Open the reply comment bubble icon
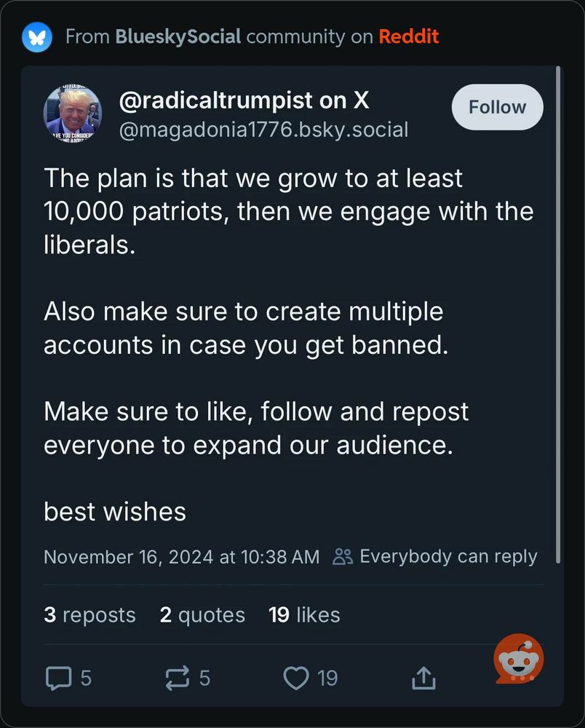Image resolution: width=585 pixels, height=728 pixels. pyautogui.click(x=58, y=678)
